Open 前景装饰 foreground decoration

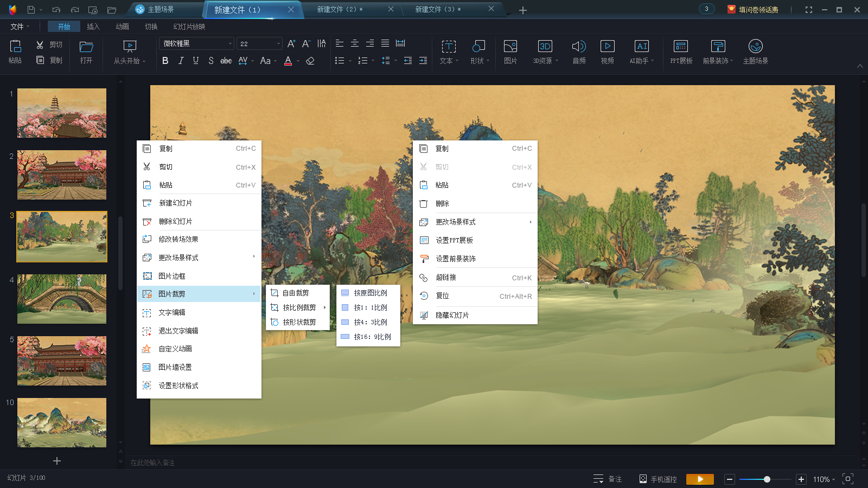718,52
